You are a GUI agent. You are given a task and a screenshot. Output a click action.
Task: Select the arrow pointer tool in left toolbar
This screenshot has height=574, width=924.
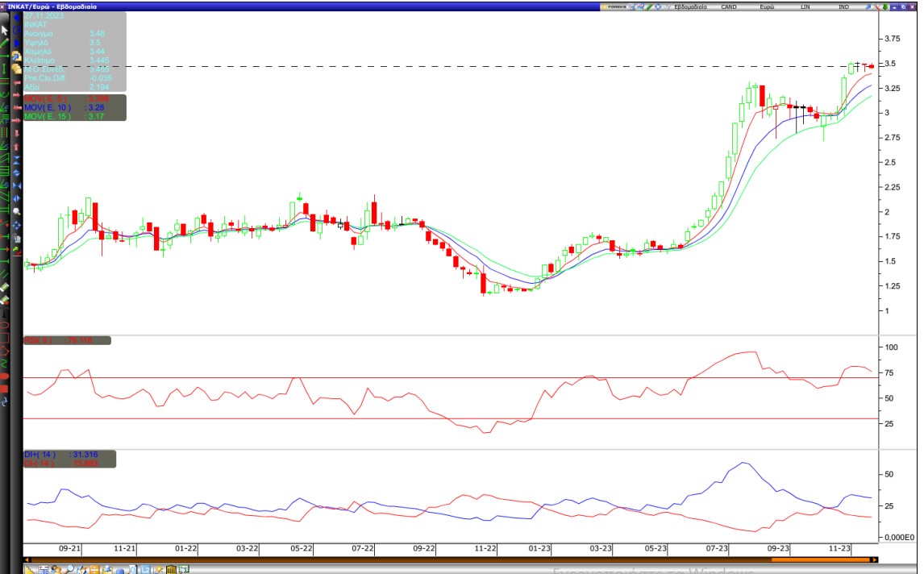[x=5, y=30]
